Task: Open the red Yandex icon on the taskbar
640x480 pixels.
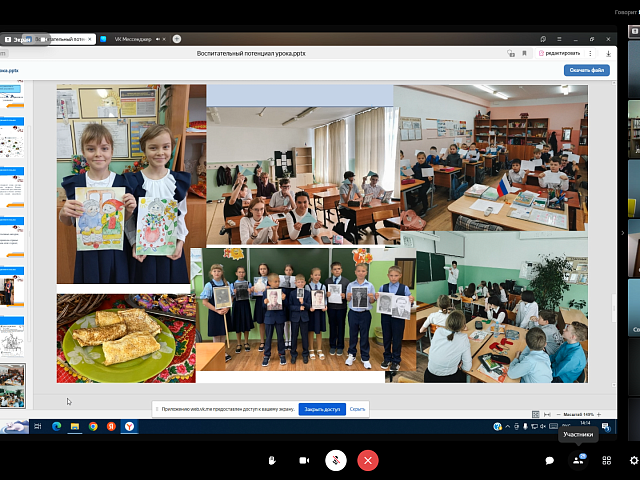Action: 111,427
